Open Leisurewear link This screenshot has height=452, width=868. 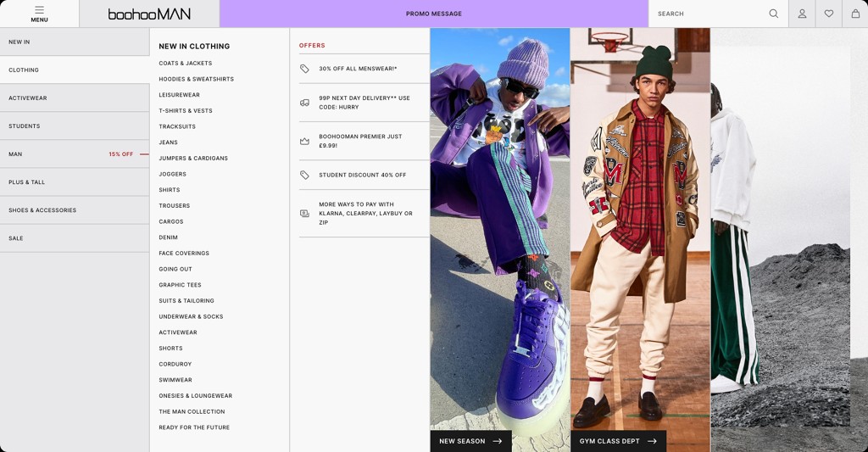coord(180,95)
